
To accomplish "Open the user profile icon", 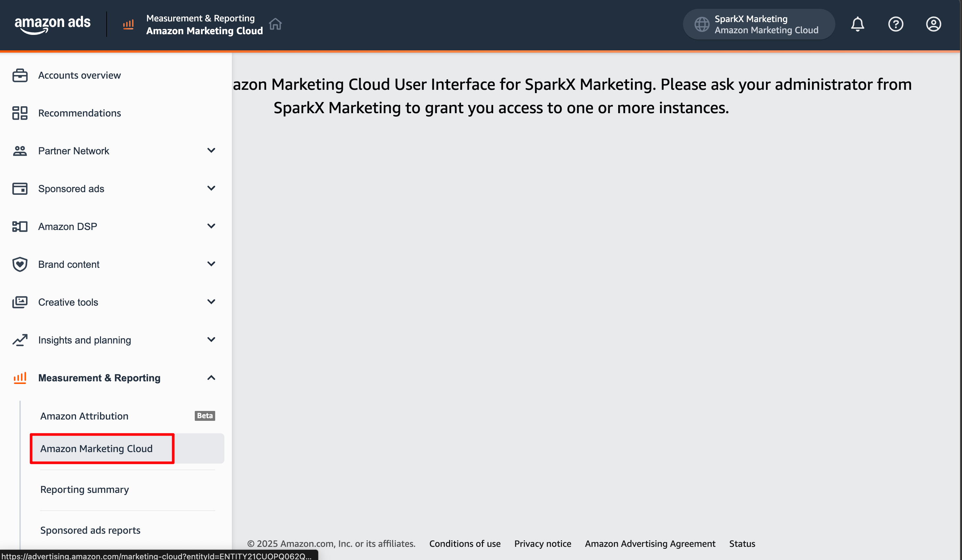I will click(x=933, y=24).
